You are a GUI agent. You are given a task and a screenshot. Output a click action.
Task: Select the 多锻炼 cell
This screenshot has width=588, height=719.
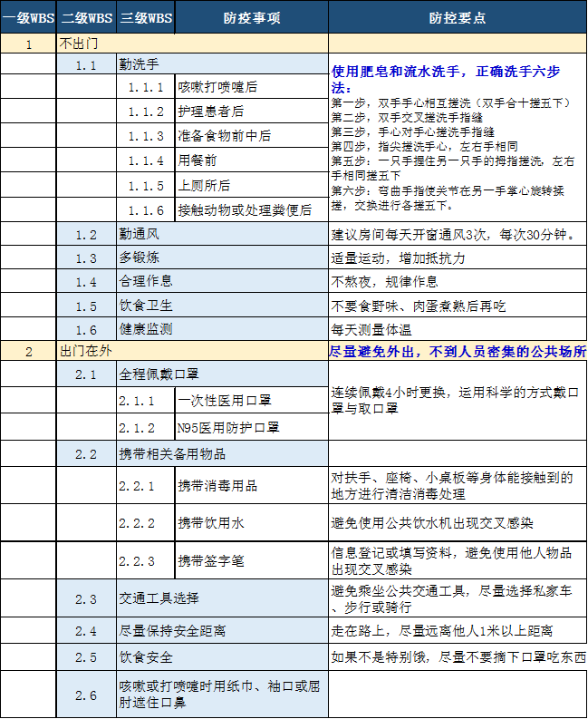click(x=223, y=257)
